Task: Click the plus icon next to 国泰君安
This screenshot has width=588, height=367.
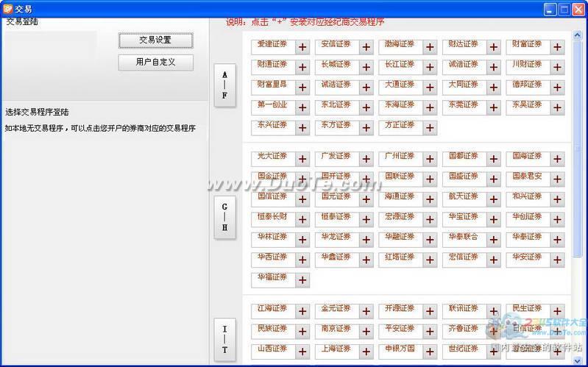Action: tap(557, 179)
